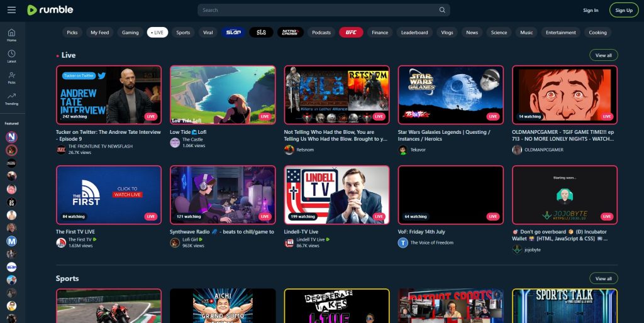Open the Sports Talk thumbnail

[565, 306]
